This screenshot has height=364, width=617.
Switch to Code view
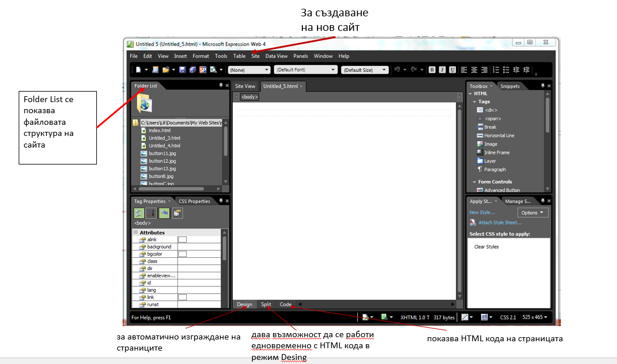(285, 304)
